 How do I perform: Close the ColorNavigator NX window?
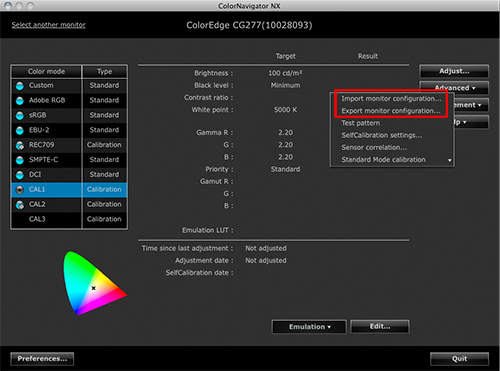[8, 6]
